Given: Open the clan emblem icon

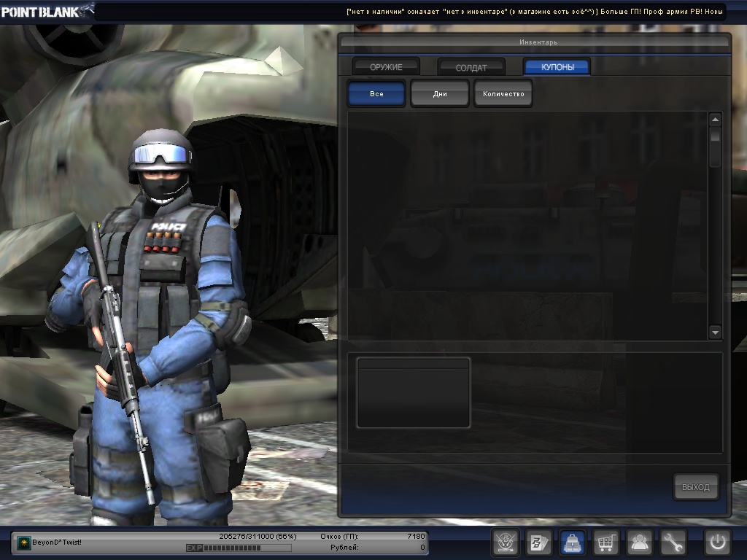Looking at the screenshot, I should pos(506,542).
